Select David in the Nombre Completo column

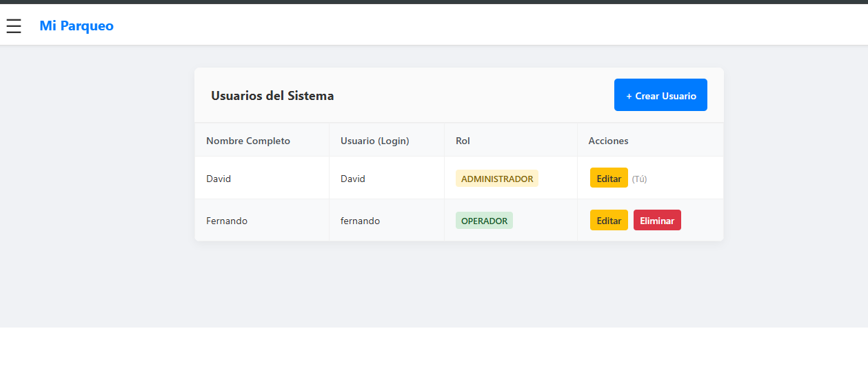pyautogui.click(x=219, y=179)
